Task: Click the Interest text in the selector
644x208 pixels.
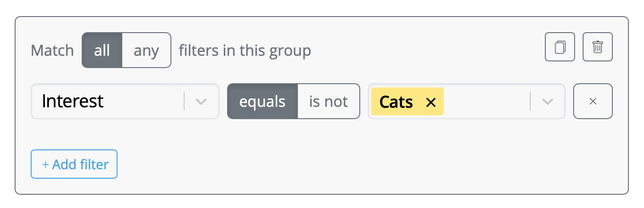Action: 73,101
